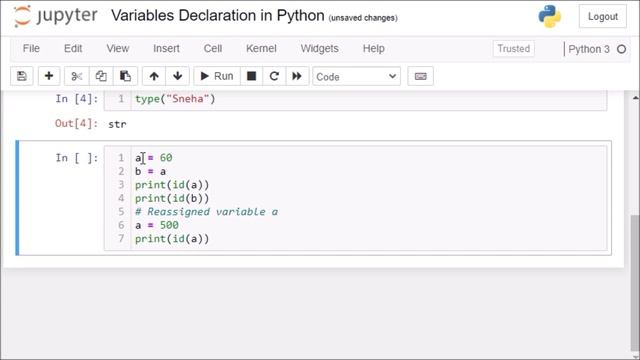
Task: Run the selected cell
Action: (x=217, y=76)
